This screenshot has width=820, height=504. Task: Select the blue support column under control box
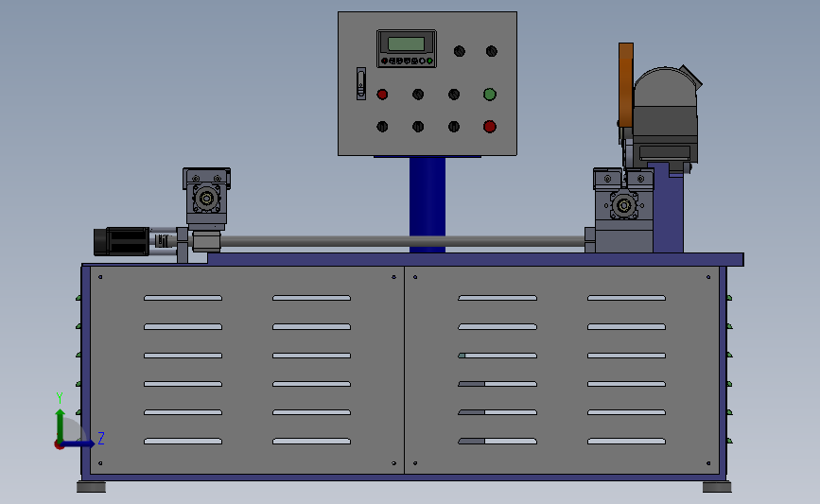click(427, 204)
